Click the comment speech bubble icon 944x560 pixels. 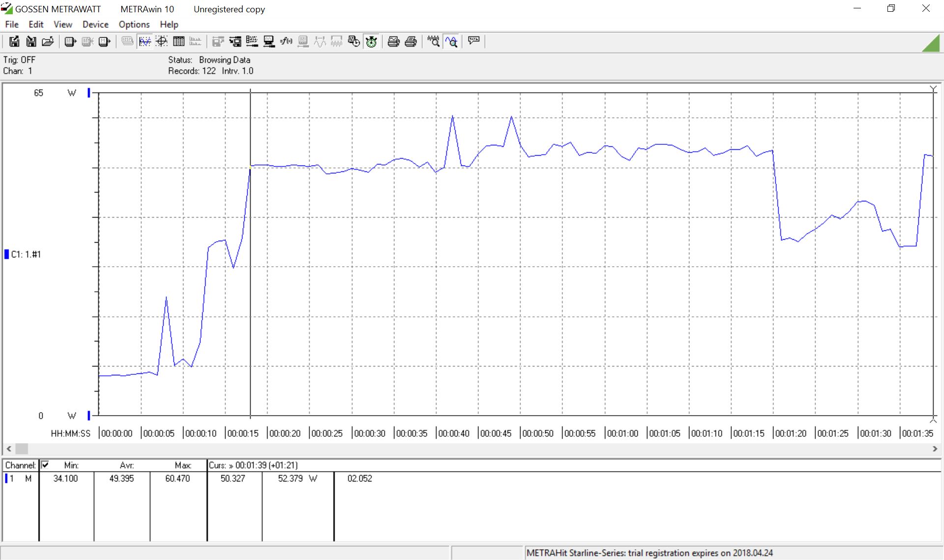point(474,41)
